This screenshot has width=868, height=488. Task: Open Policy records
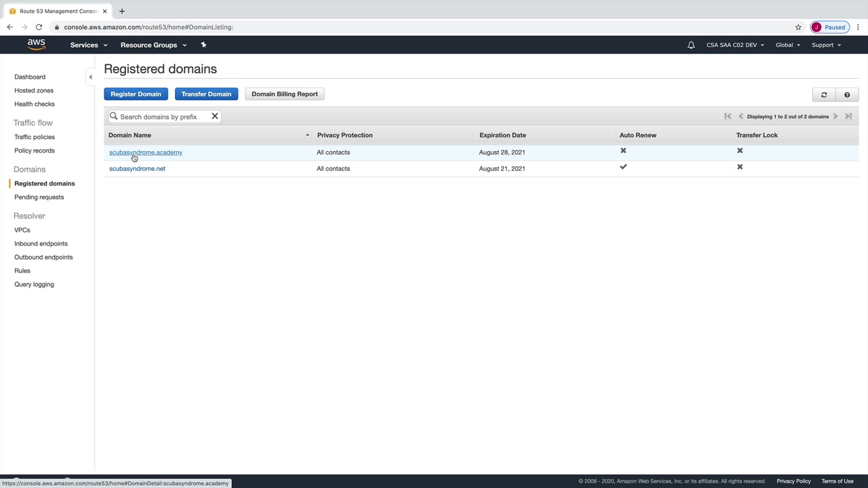click(35, 150)
